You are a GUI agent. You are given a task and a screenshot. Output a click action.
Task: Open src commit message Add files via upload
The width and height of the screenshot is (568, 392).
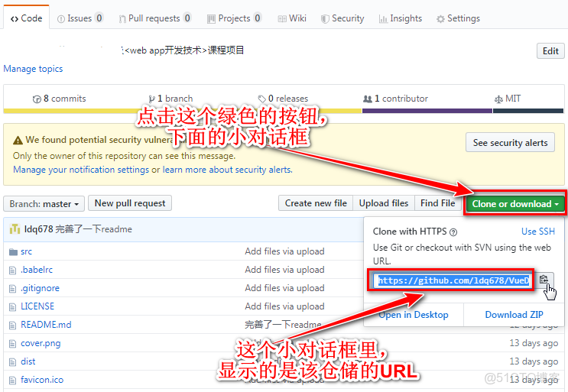pos(284,251)
